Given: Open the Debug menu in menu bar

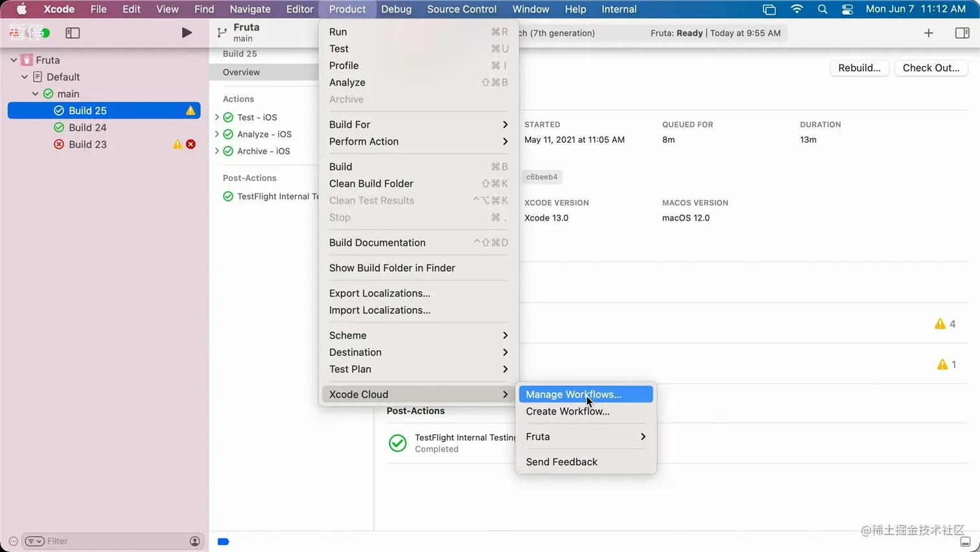Looking at the screenshot, I should click(x=396, y=9).
